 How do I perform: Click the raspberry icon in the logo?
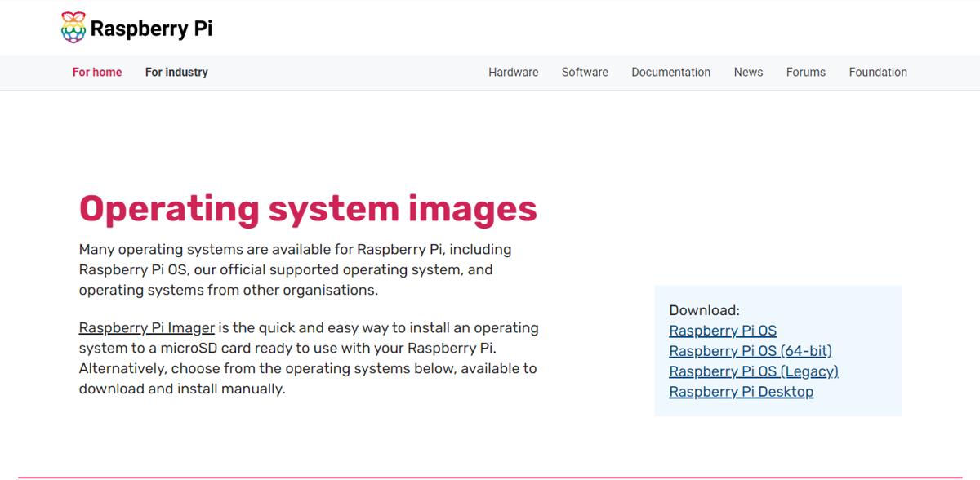pyautogui.click(x=73, y=27)
